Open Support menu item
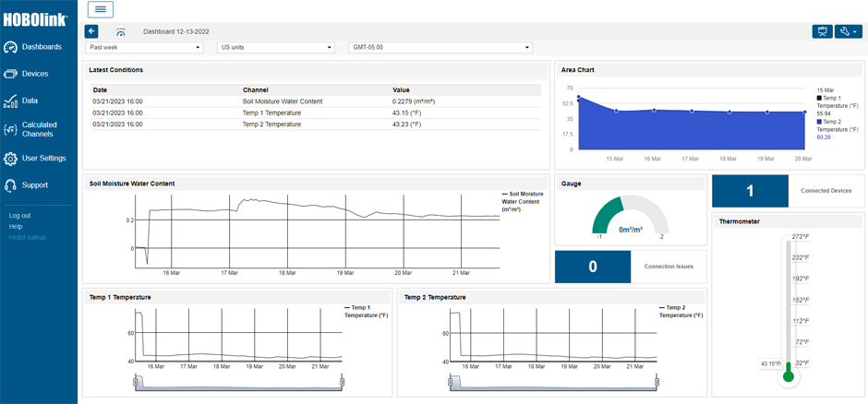This screenshot has width=868, height=404. point(35,185)
